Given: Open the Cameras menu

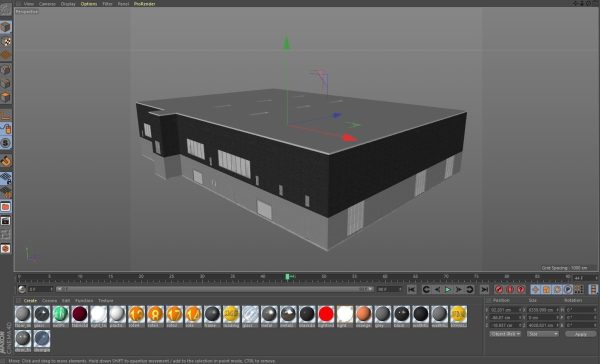Looking at the screenshot, I should coord(47,4).
